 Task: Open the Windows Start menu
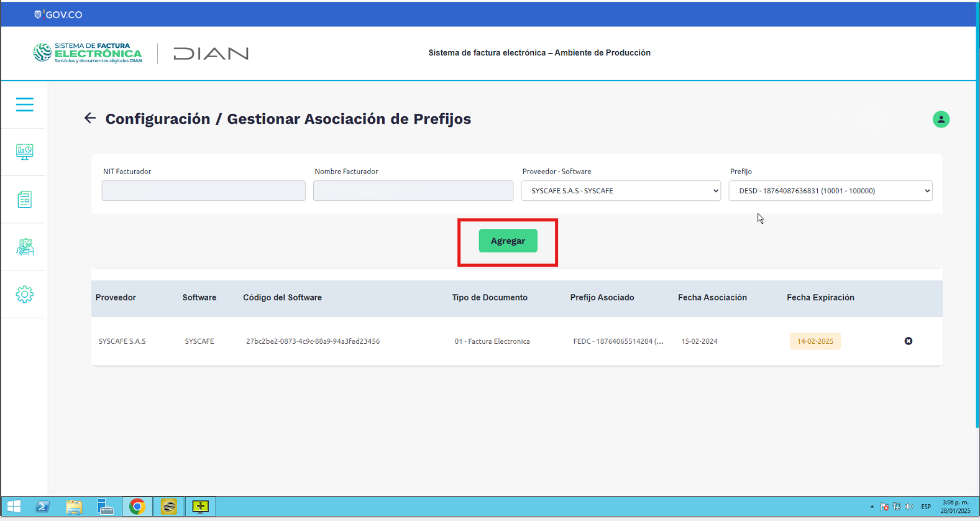pyautogui.click(x=14, y=507)
